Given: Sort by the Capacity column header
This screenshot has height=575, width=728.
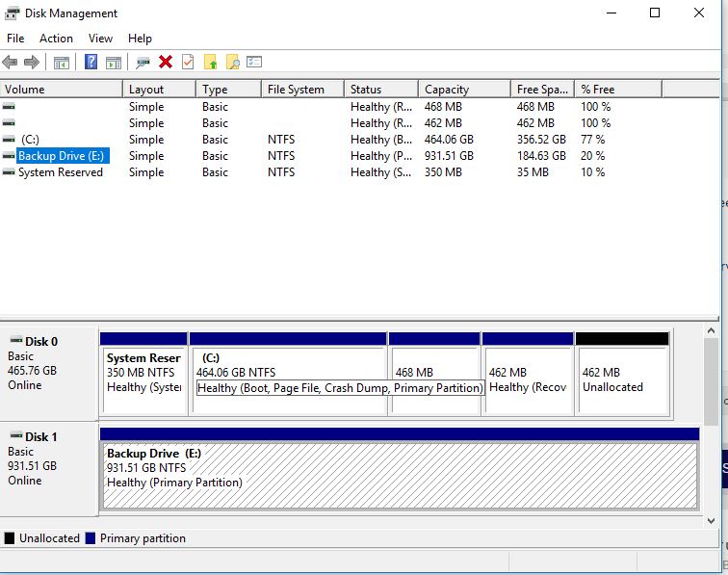Looking at the screenshot, I should point(465,90).
